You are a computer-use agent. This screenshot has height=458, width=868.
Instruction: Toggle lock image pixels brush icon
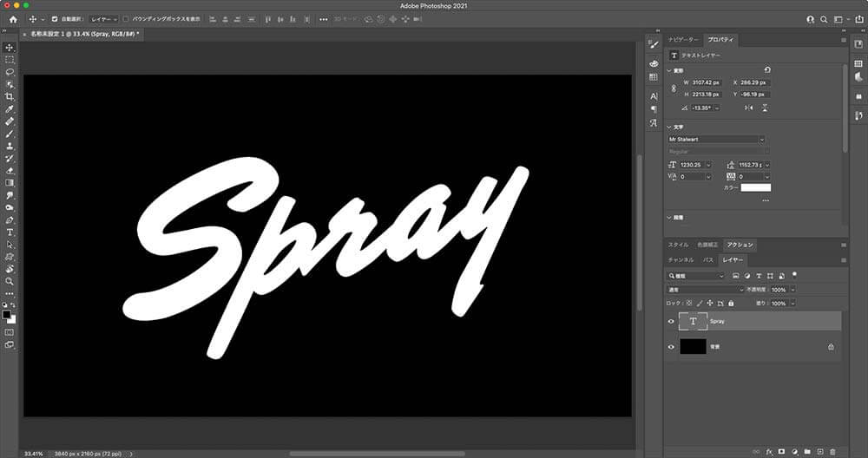(700, 303)
